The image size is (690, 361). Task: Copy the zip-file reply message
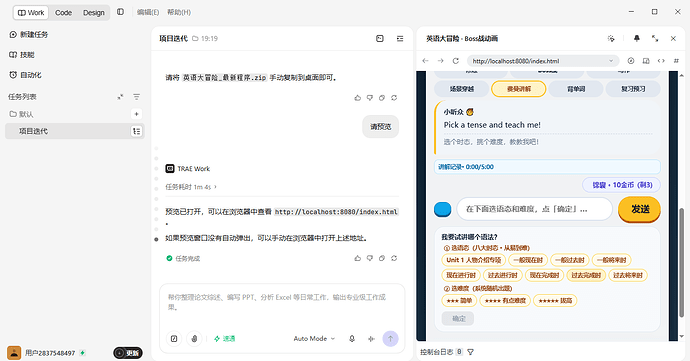pos(382,98)
